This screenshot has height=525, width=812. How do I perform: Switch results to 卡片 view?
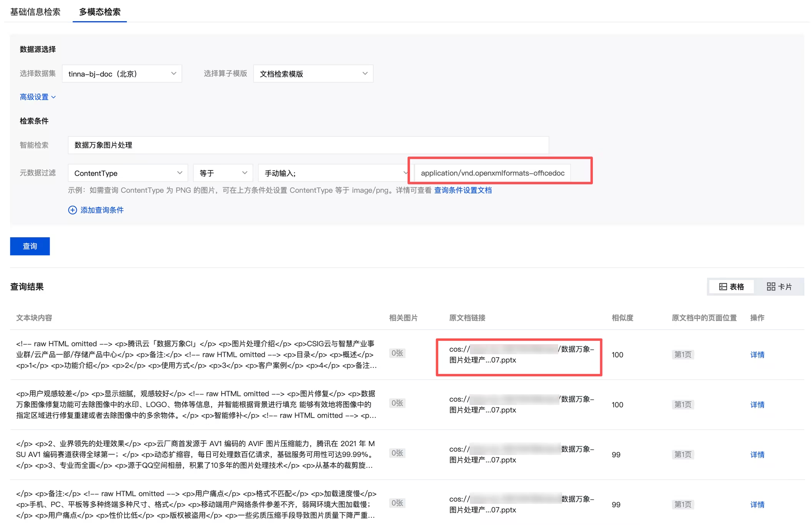click(x=779, y=287)
